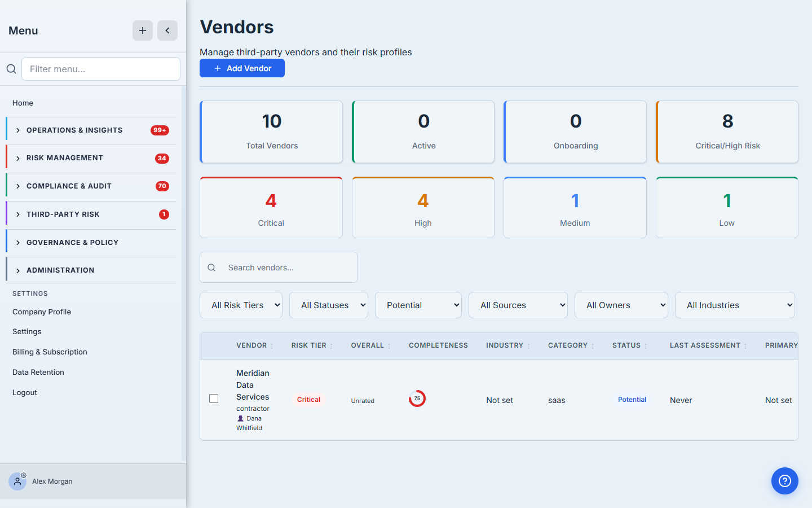Open Settings in the sidebar
Screen dimensions: 812x508
(27, 331)
